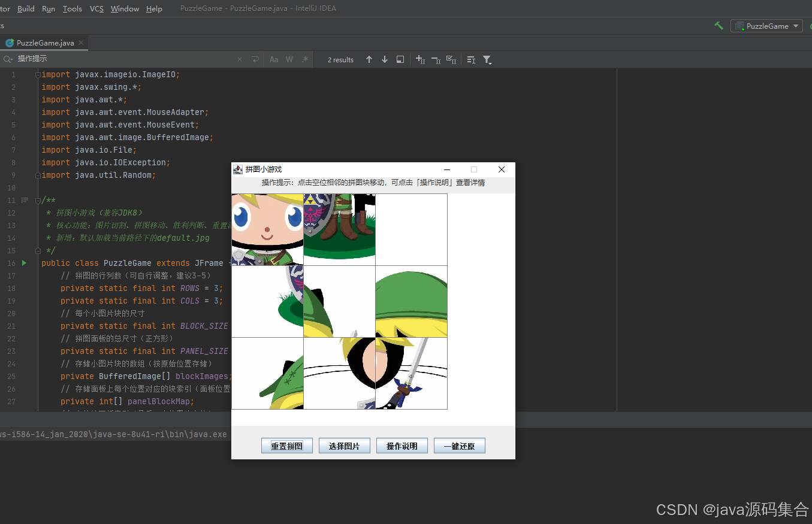
Task: Click the brown boots puzzle tile
Action: (x=339, y=229)
